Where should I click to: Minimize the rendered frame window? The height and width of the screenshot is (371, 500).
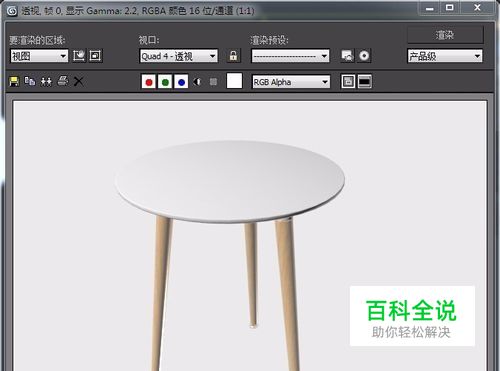coord(430,8)
